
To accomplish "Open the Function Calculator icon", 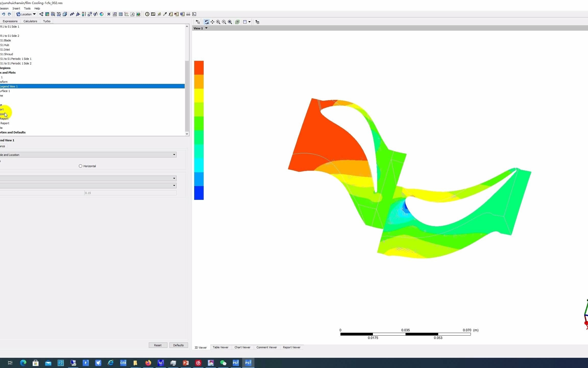I will click(x=171, y=14).
